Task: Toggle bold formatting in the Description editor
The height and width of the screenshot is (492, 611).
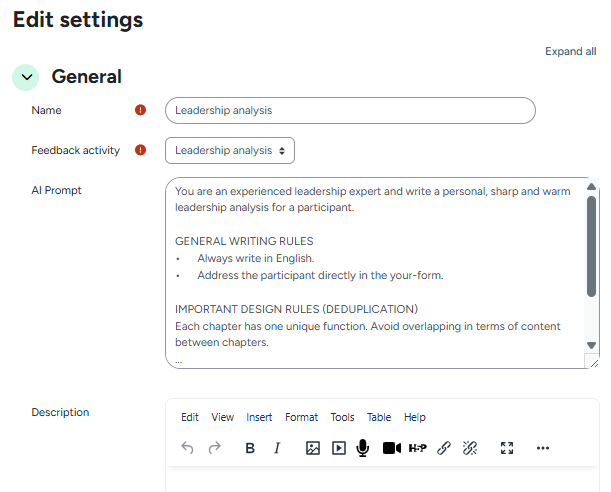Action: coord(250,448)
